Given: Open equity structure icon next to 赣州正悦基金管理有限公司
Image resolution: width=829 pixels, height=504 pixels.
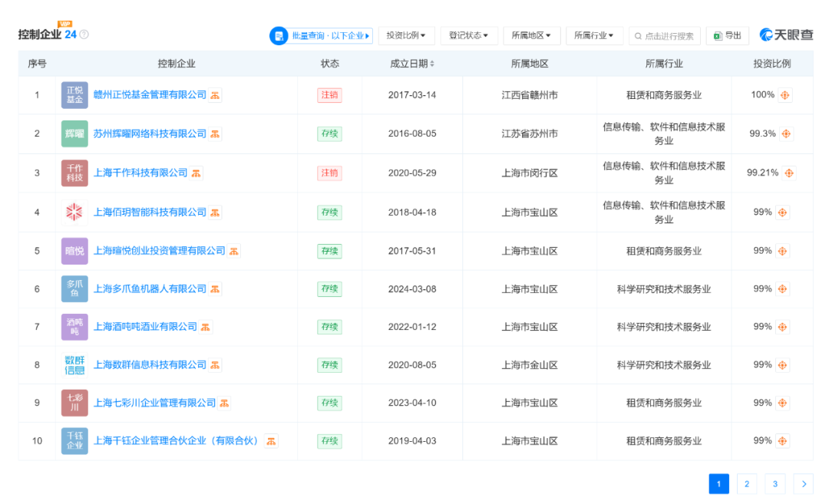Looking at the screenshot, I should click(216, 95).
